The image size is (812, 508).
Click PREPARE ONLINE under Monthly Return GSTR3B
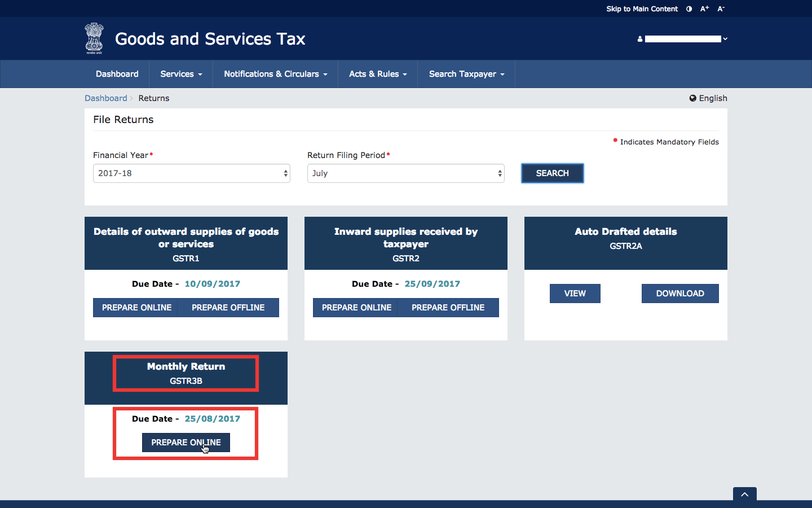coord(186,443)
